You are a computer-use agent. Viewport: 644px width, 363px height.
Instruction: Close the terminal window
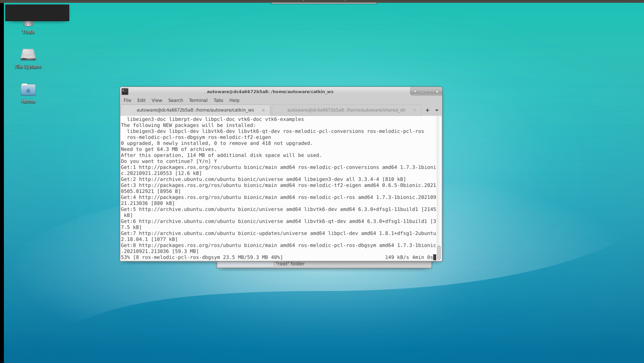pyautogui.click(x=437, y=91)
